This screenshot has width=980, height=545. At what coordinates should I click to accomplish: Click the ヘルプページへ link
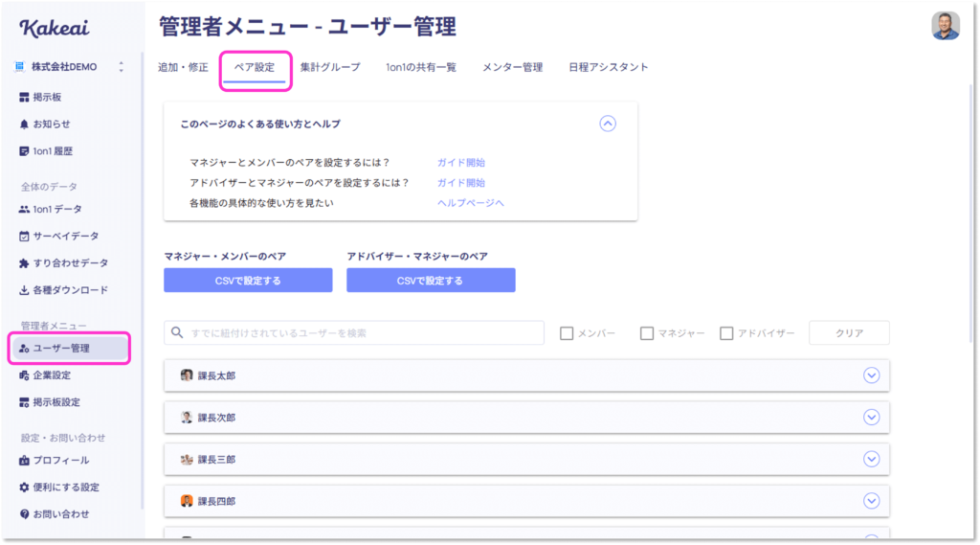[471, 203]
